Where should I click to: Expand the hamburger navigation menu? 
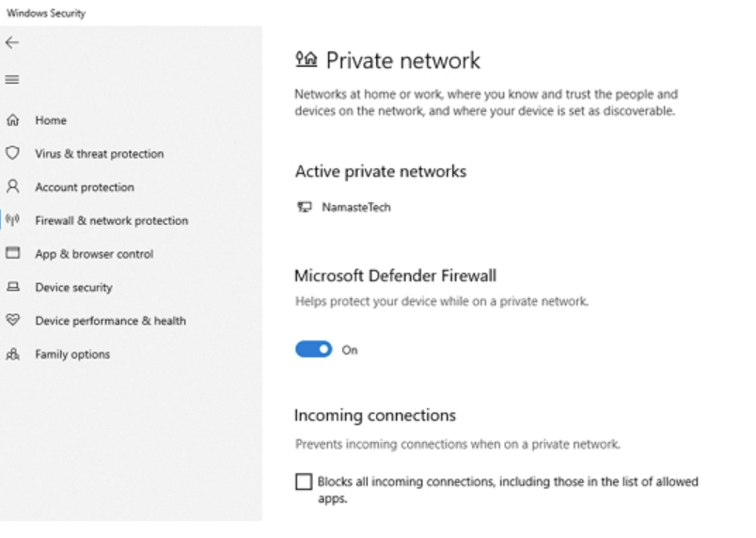tap(11, 80)
